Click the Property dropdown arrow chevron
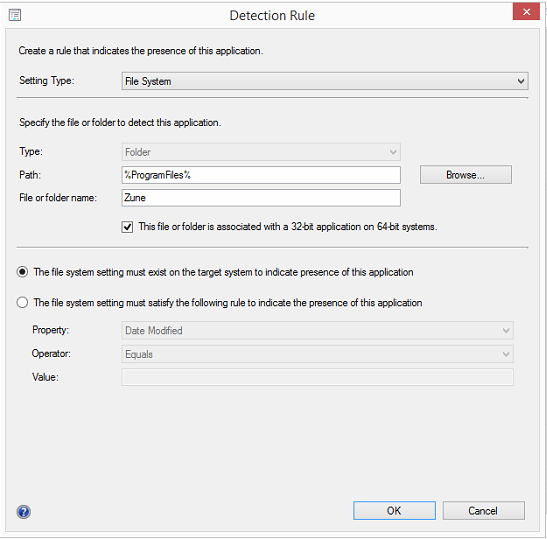Image resolution: width=547 pixels, height=539 pixels. point(506,330)
